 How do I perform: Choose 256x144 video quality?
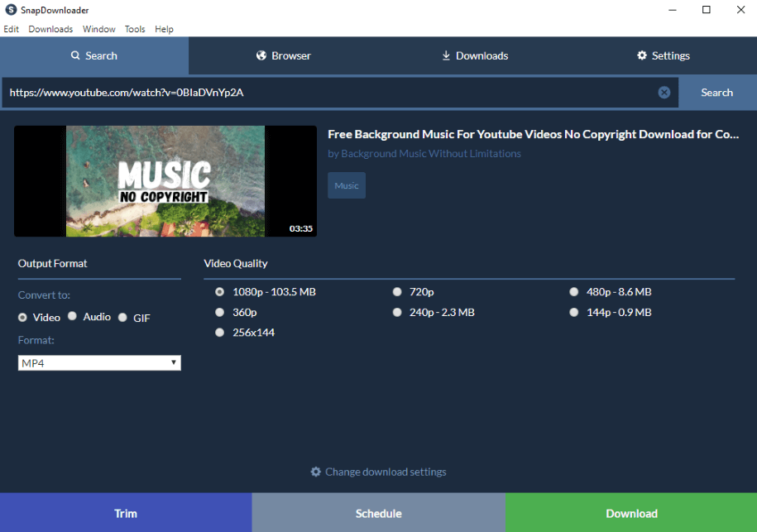220,333
